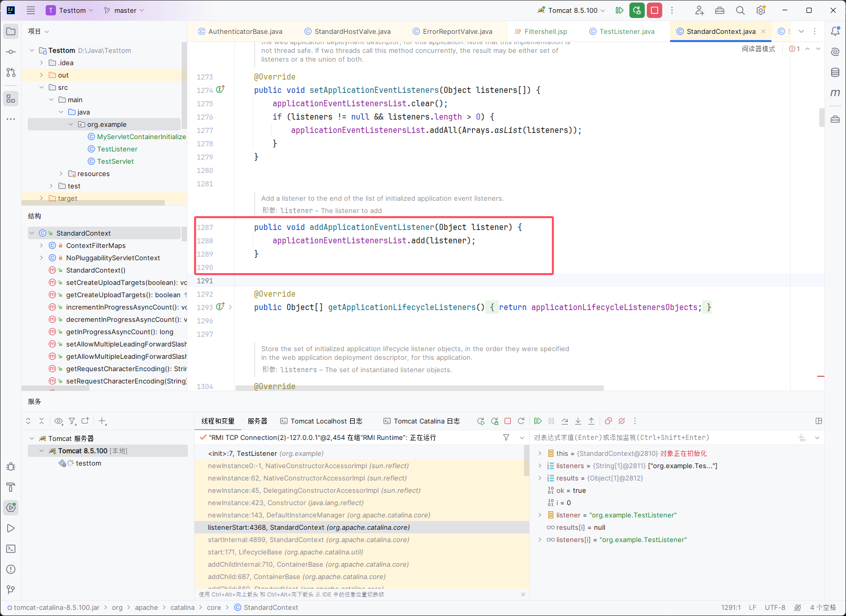This screenshot has width=846, height=616.
Task: Click the editor horizontal scrollbar
Action: pyautogui.click(x=419, y=388)
